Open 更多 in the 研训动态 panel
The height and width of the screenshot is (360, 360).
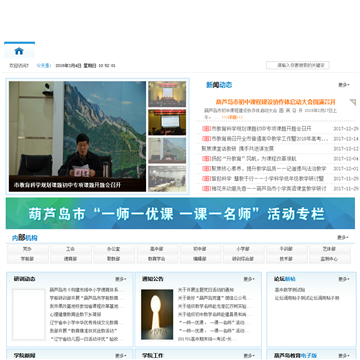121,279
